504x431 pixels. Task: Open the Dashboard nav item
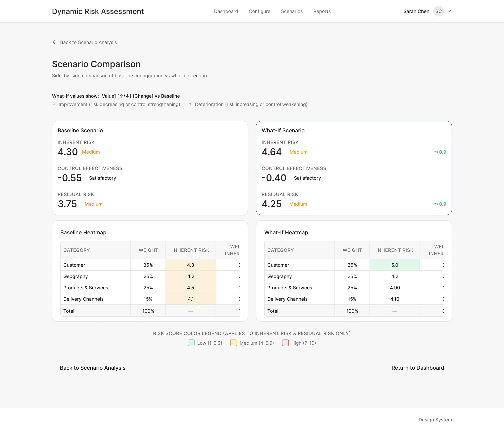pos(226,11)
